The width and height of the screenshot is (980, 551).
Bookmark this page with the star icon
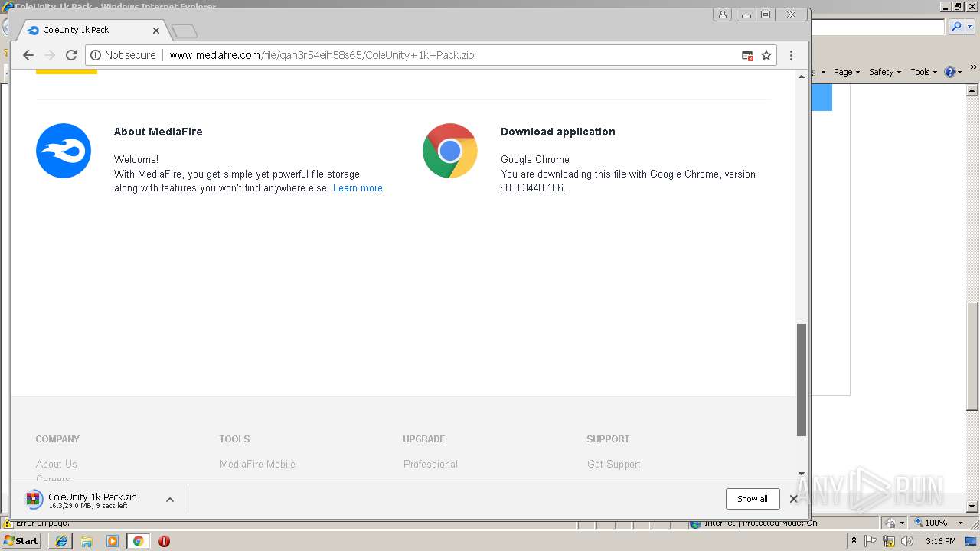click(766, 55)
